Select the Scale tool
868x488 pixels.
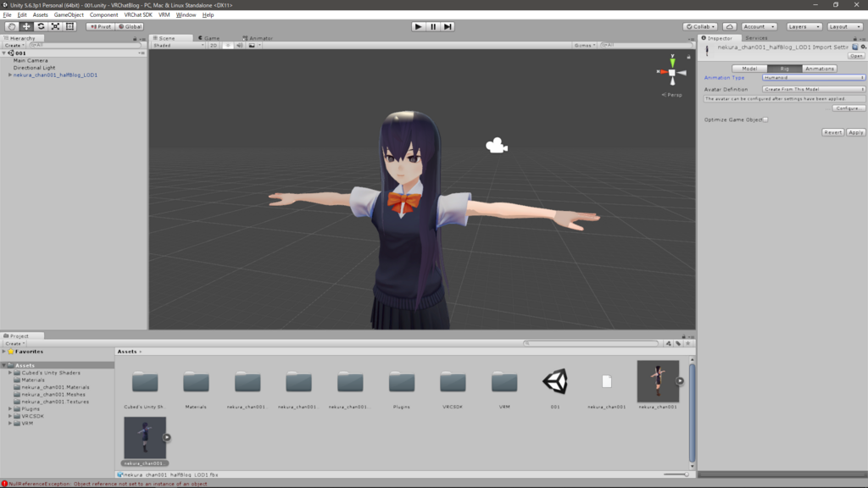click(x=55, y=26)
